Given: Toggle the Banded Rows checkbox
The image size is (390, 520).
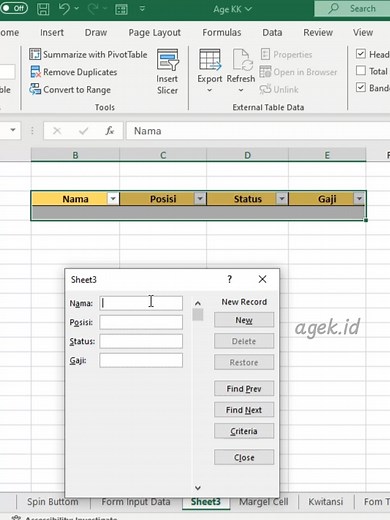Looking at the screenshot, I should (361, 87).
